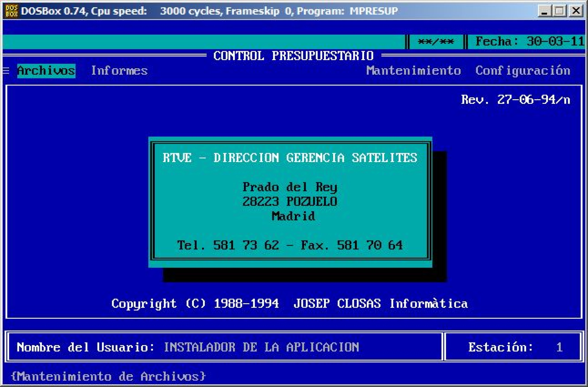This screenshot has height=387, width=588.
Task: Click the Prado del Rey address line
Action: click(x=290, y=187)
